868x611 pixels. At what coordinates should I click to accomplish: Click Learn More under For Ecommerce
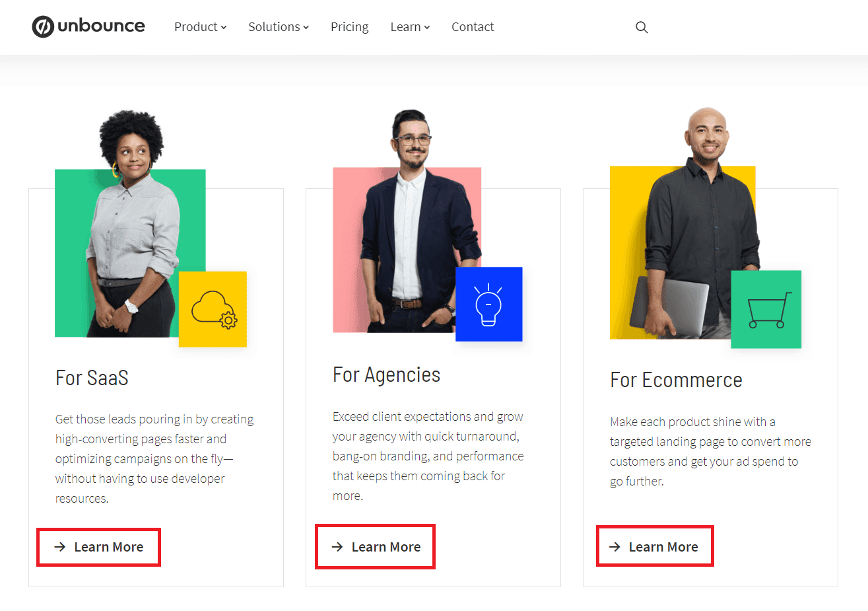pos(655,546)
